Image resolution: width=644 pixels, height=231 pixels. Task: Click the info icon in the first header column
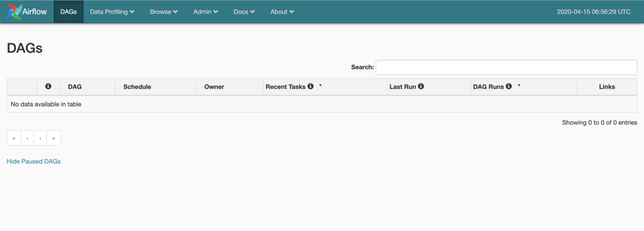pos(48,86)
